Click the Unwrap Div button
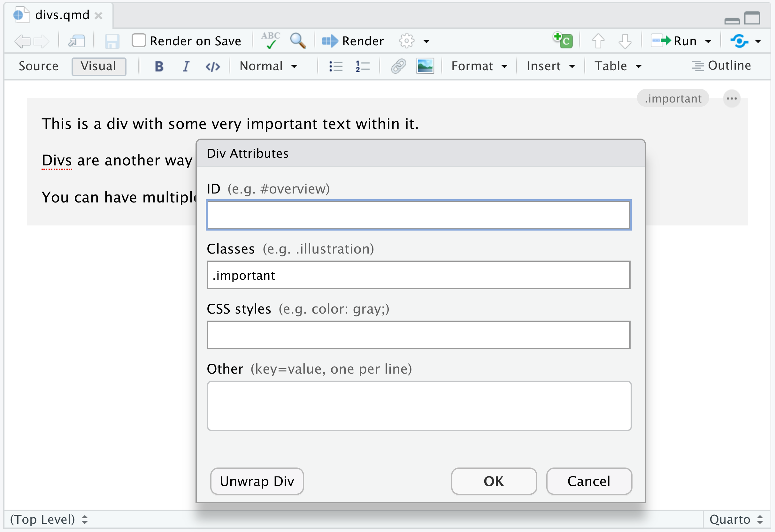Viewport: 775px width, 532px height. point(257,481)
